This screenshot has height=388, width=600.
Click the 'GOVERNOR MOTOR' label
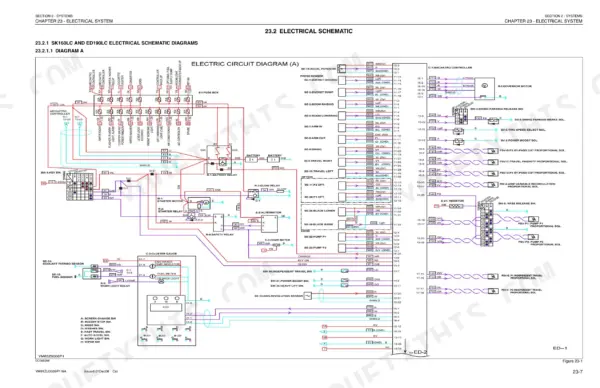(x=515, y=86)
